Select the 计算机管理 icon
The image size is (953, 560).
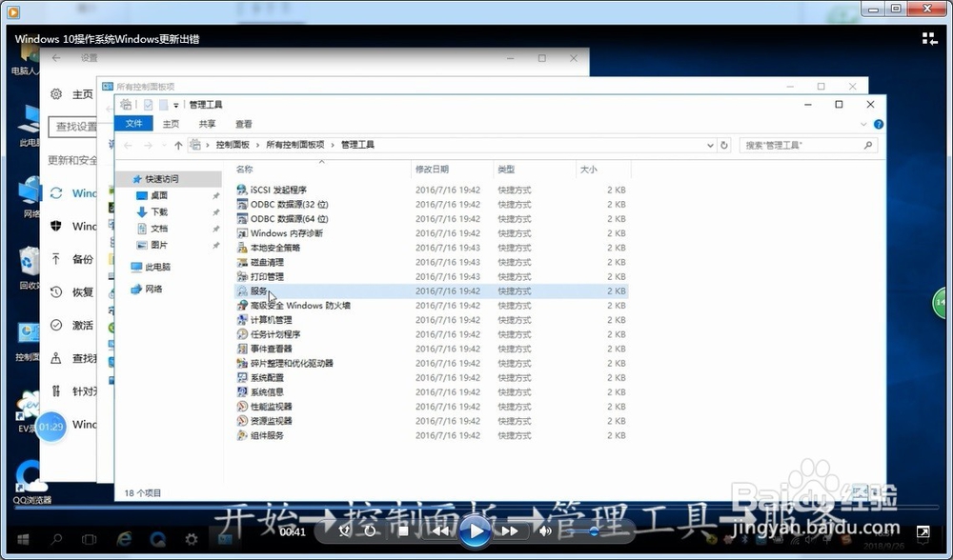242,320
